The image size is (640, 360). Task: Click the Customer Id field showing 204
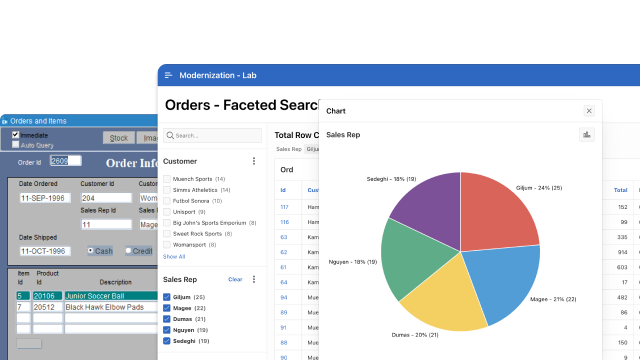click(x=106, y=198)
